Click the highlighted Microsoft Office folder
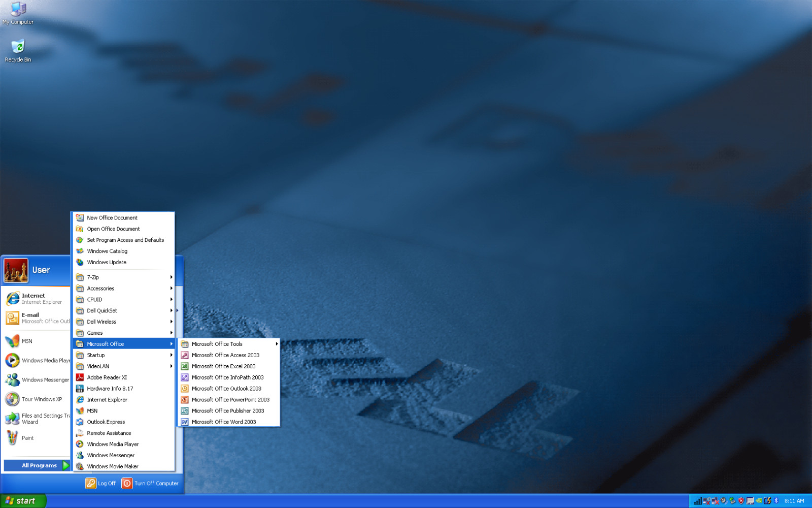The height and width of the screenshot is (508, 812). click(124, 344)
